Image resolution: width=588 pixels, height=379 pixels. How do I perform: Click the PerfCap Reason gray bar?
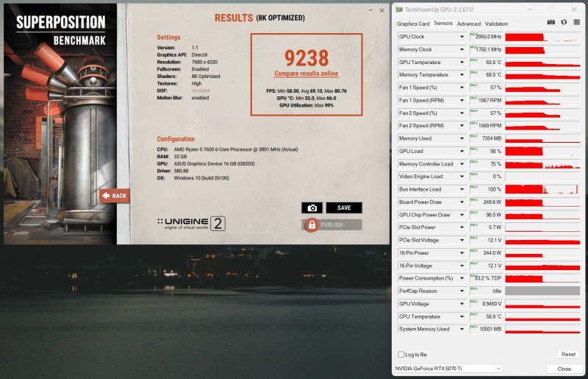point(542,291)
